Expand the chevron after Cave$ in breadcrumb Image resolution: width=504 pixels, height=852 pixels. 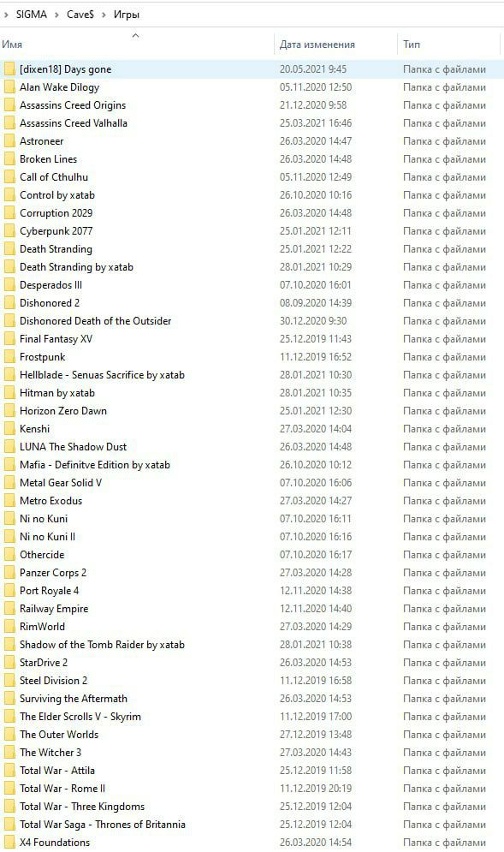pos(104,15)
